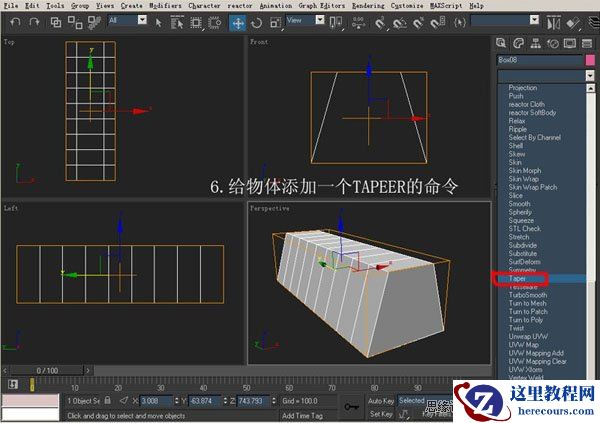Switch to the Modify command panel tab
This screenshot has height=423, width=600.
518,43
